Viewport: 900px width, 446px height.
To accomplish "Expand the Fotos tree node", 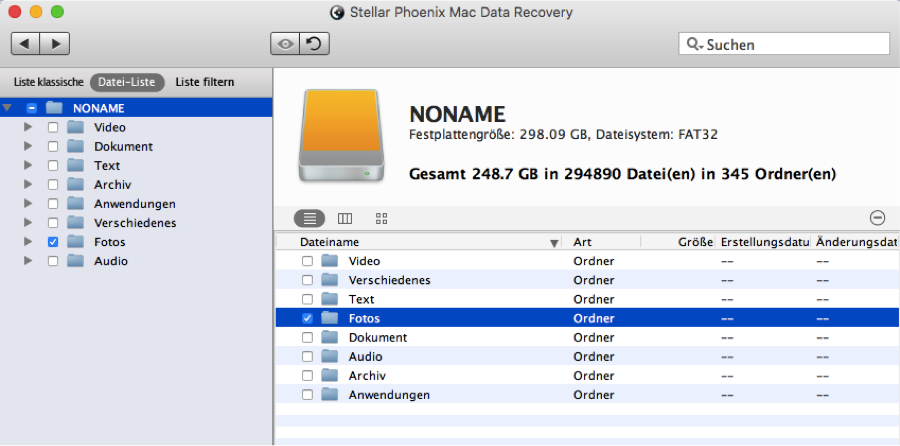I will (28, 242).
